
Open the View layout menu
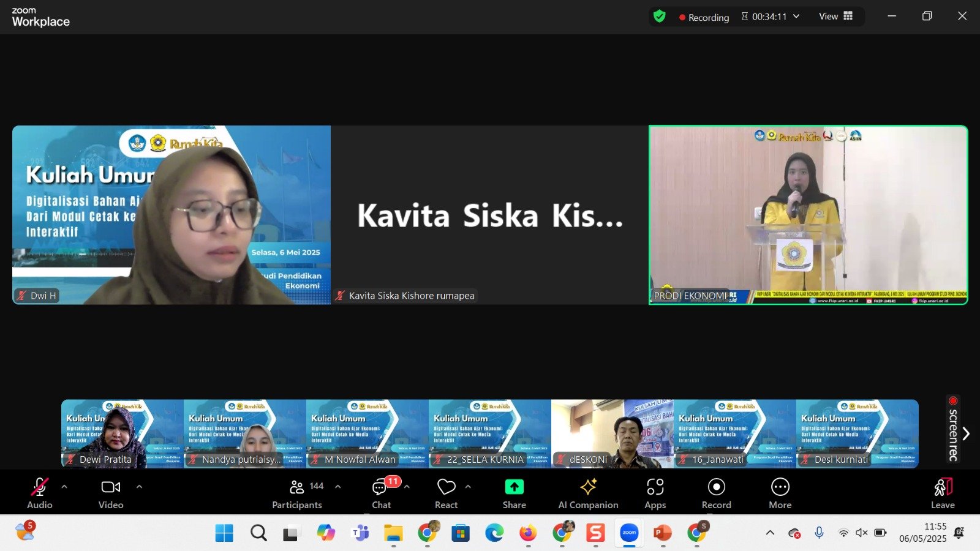pos(836,17)
